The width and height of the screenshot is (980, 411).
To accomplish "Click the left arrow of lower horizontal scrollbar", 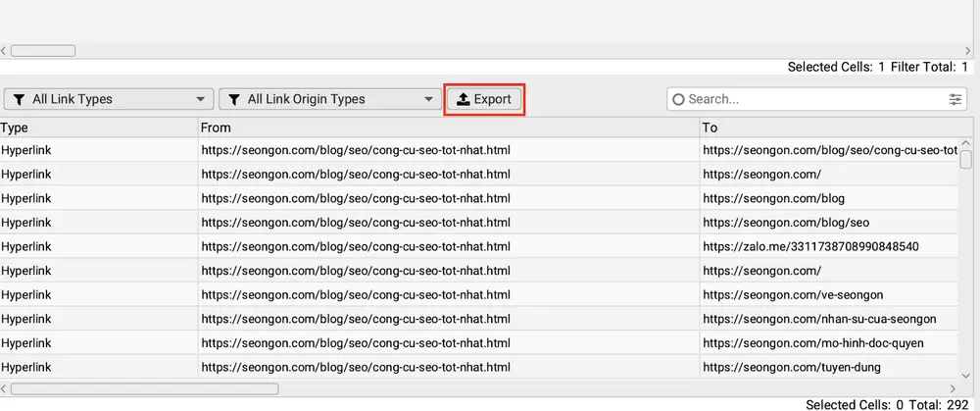I will click(4, 388).
